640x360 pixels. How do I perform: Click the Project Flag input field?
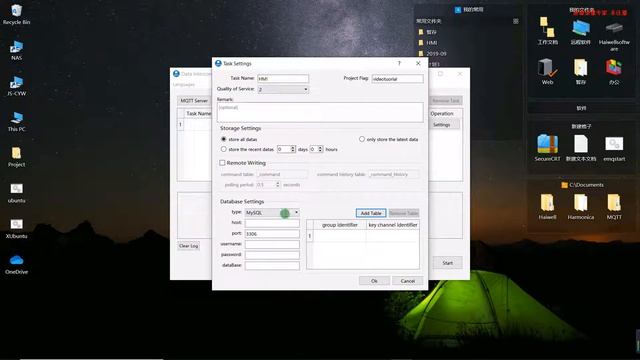(x=397, y=78)
